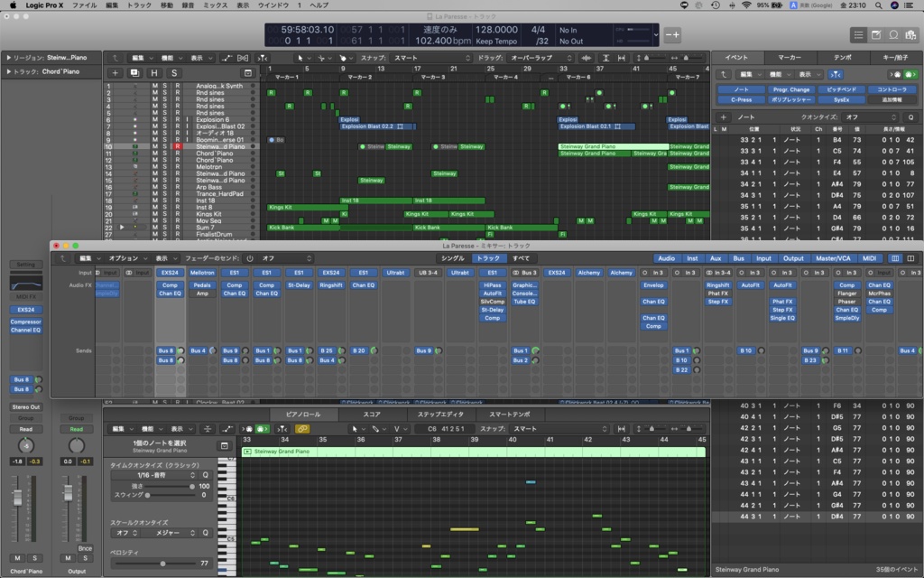Open スナップ dropdown in Piano Roll
The height and width of the screenshot is (578, 924).
click(559, 429)
